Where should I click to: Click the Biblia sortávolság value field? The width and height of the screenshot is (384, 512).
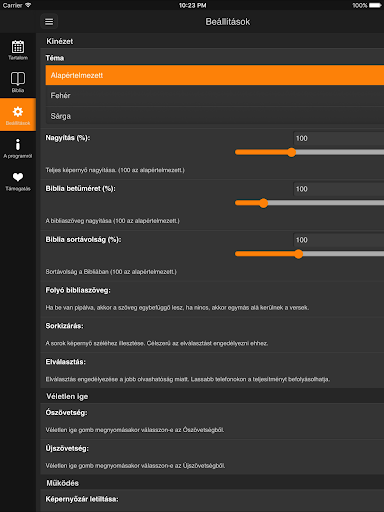338,240
